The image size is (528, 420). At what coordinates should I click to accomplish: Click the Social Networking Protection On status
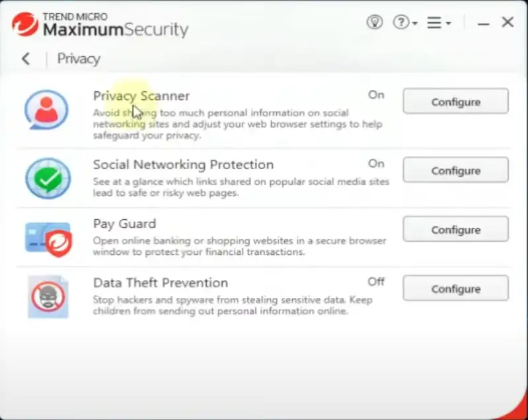(x=376, y=163)
